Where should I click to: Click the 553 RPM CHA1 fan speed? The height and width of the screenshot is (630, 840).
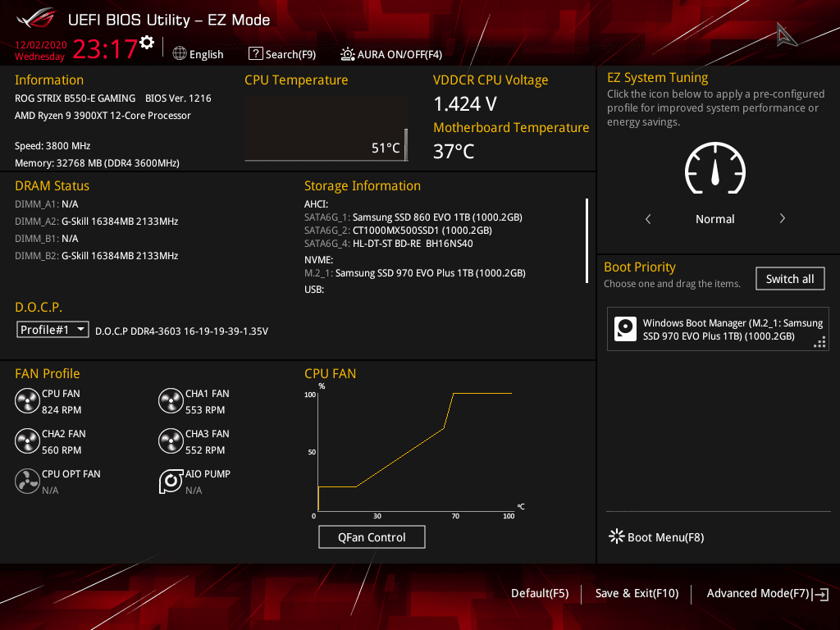click(x=205, y=410)
